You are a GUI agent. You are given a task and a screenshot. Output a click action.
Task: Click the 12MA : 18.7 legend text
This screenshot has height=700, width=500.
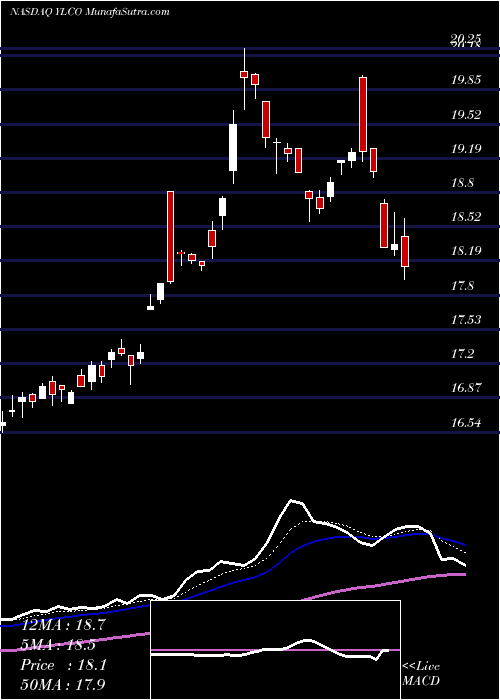tap(63, 625)
